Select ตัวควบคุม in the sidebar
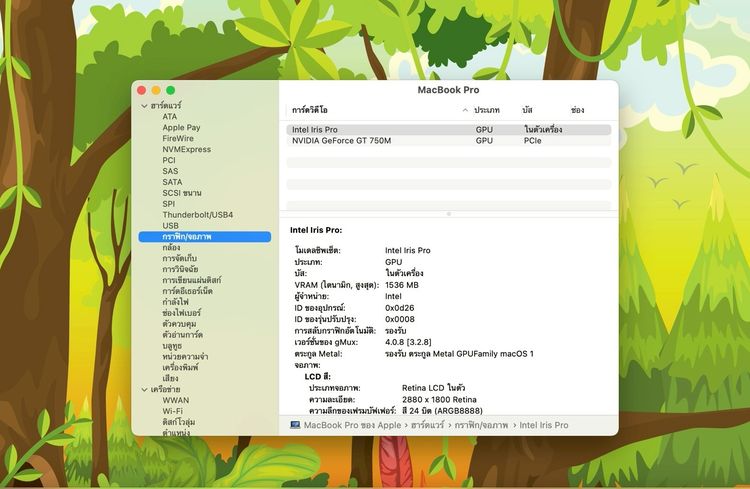Screen dimensions: 750x489 pyautogui.click(x=179, y=324)
